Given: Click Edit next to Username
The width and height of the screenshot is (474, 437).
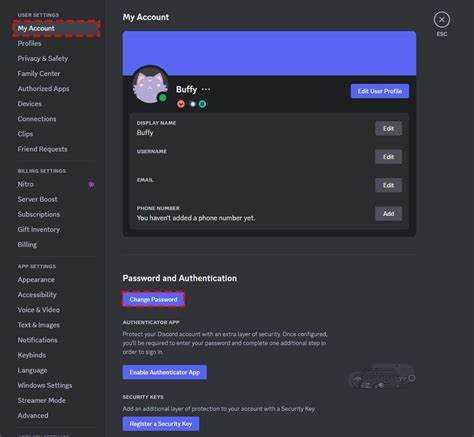Looking at the screenshot, I should pyautogui.click(x=388, y=157).
